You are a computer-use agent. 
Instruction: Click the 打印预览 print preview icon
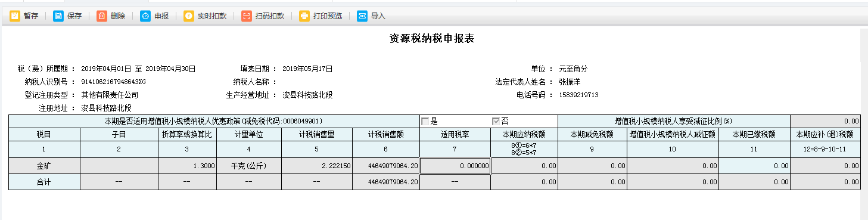[x=304, y=16]
